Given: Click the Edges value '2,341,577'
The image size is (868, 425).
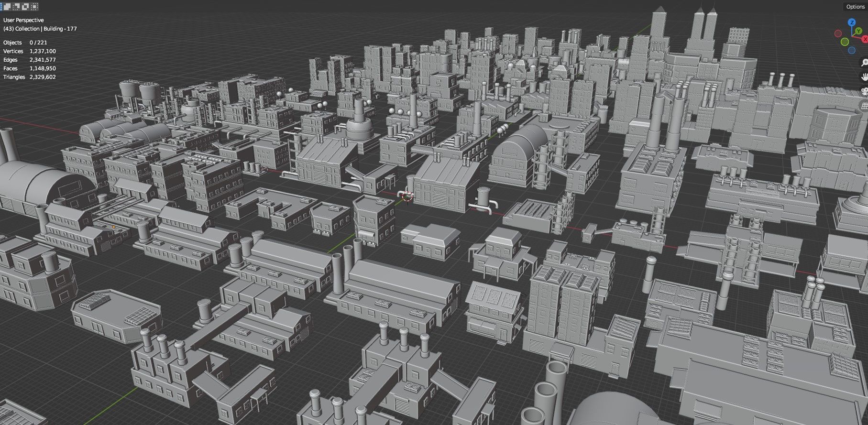Looking at the screenshot, I should click(43, 60).
